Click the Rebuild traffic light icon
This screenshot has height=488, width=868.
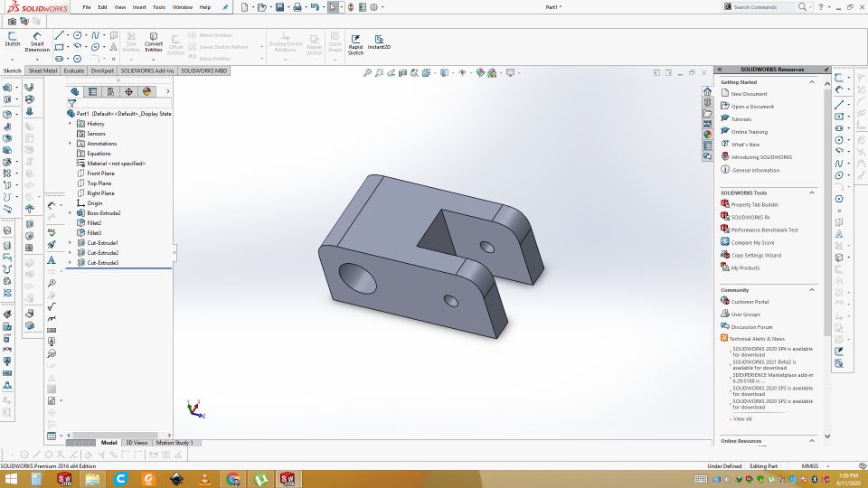coord(351,7)
